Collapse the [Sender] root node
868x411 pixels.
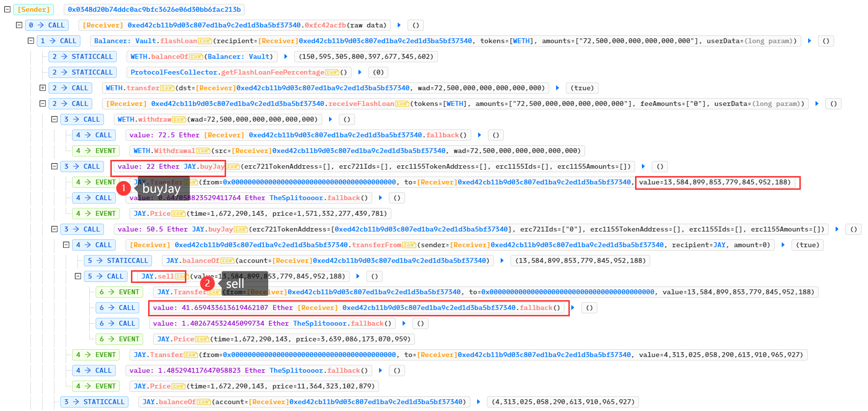coord(7,9)
